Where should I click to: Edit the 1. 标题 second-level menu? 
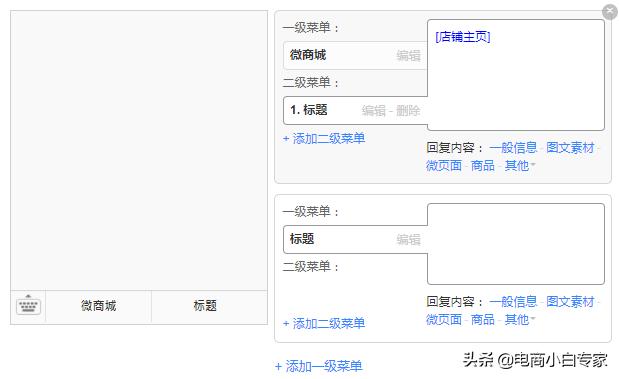(x=373, y=111)
